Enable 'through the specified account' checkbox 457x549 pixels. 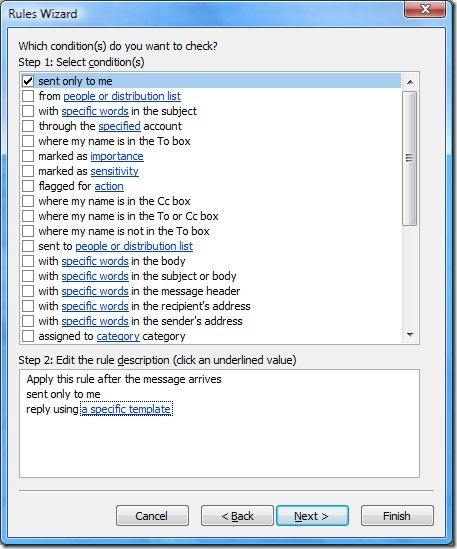(28, 126)
